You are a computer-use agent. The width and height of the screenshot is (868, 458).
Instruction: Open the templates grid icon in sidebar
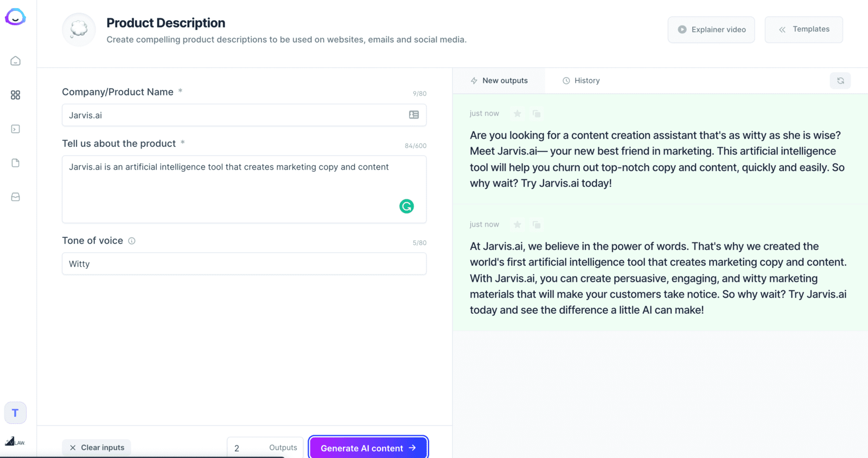(15, 95)
